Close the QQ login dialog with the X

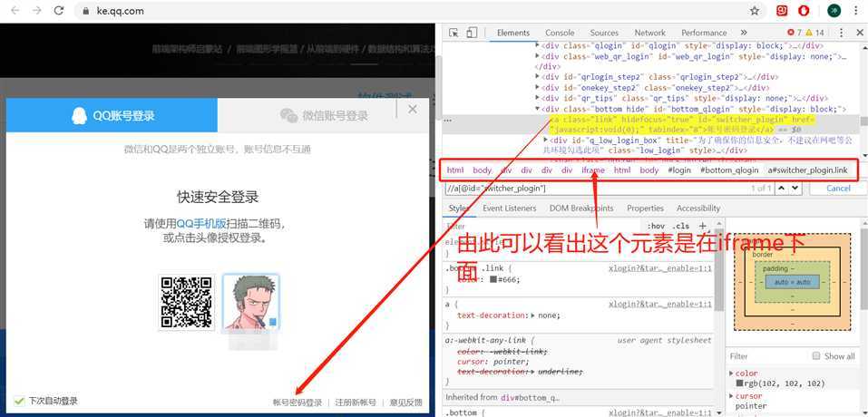[x=413, y=109]
